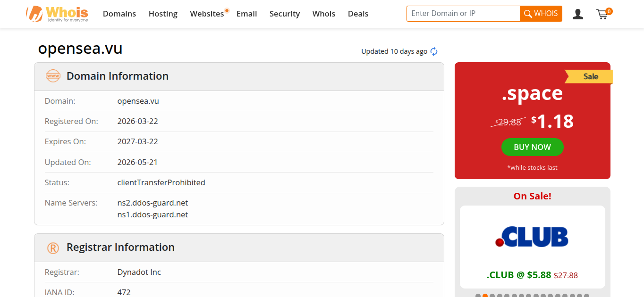Select the expiry date 2027-03-22

(x=138, y=141)
